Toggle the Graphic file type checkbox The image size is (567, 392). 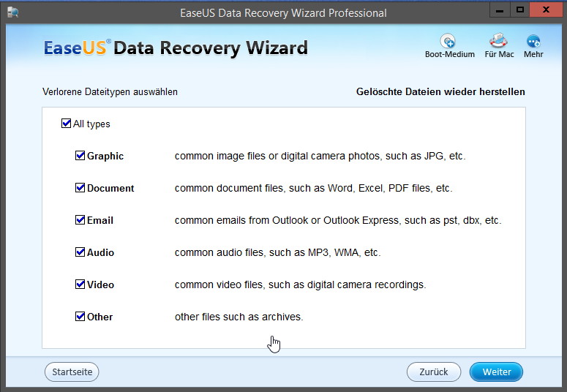point(80,156)
